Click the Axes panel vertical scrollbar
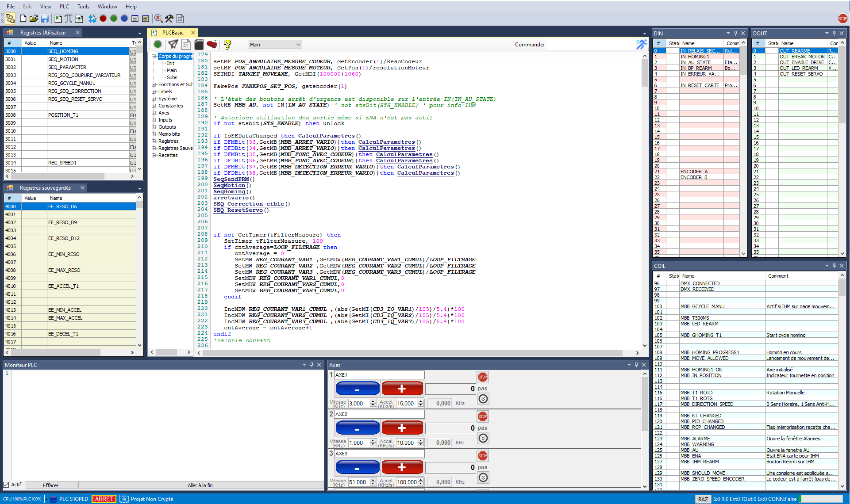 [x=645, y=430]
